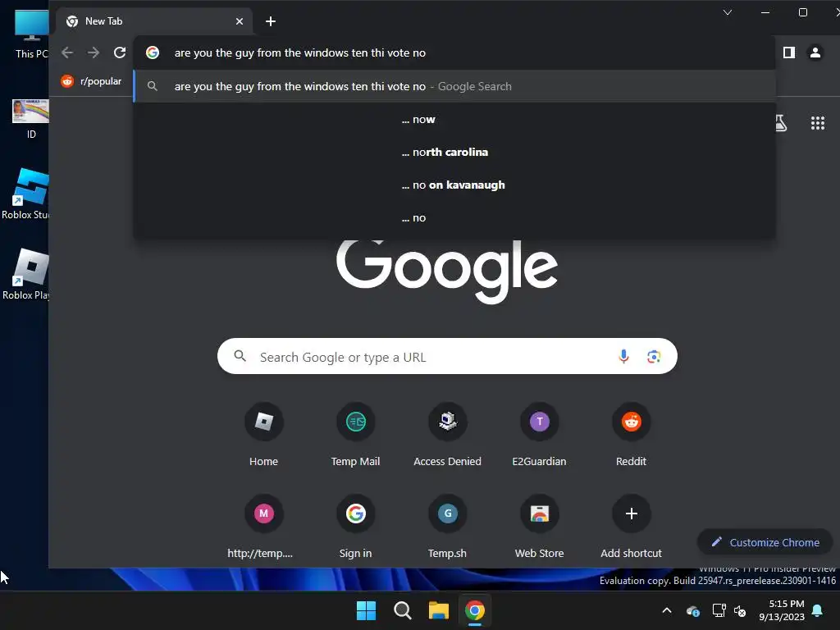Image resolution: width=840 pixels, height=630 pixels.
Task: Click the Chrome taskbar icon
Action: click(x=475, y=610)
